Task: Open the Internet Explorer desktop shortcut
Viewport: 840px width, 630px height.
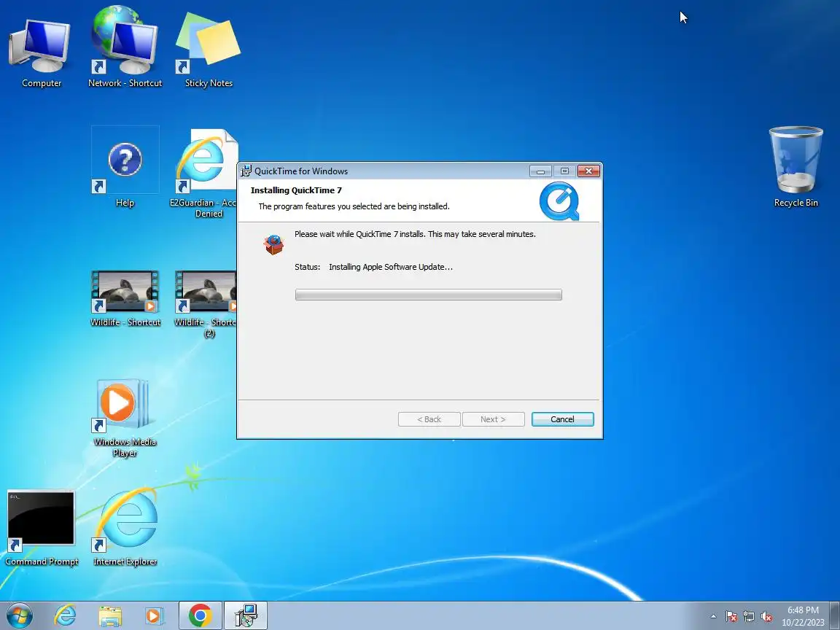Action: pos(125,528)
